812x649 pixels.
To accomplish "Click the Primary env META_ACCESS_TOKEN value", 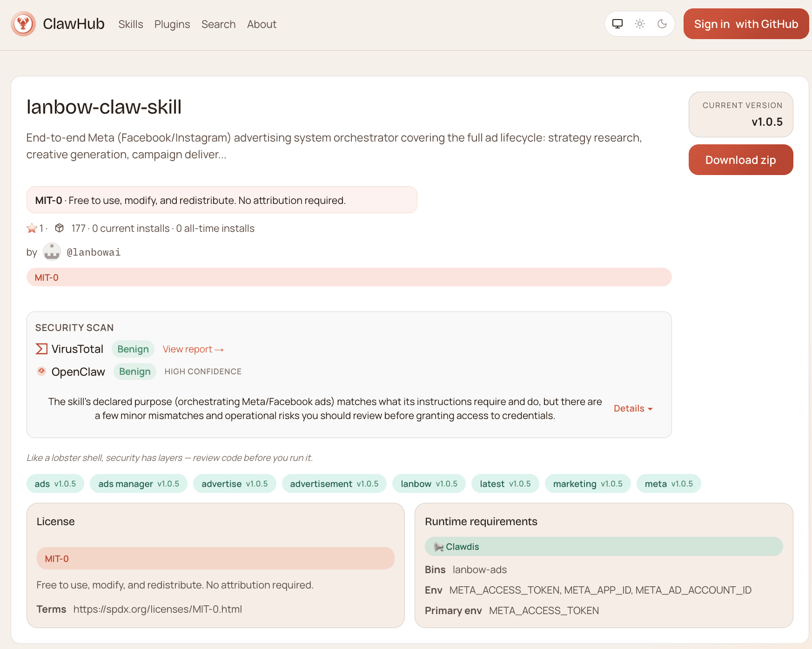I will [544, 610].
